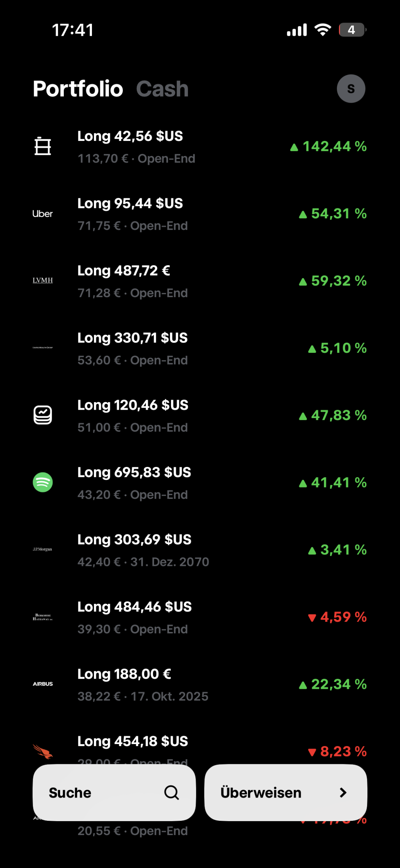The image size is (400, 868).
Task: Tap the chevron arrow on Überweisen
Action: pos(343,793)
